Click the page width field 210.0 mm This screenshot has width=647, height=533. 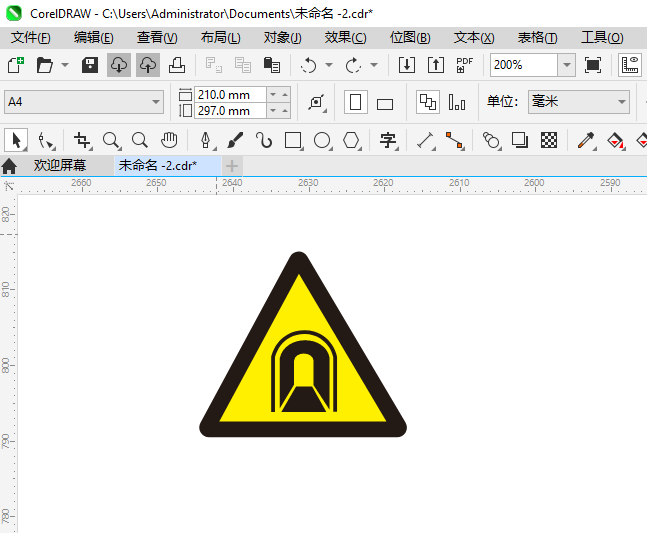point(230,94)
